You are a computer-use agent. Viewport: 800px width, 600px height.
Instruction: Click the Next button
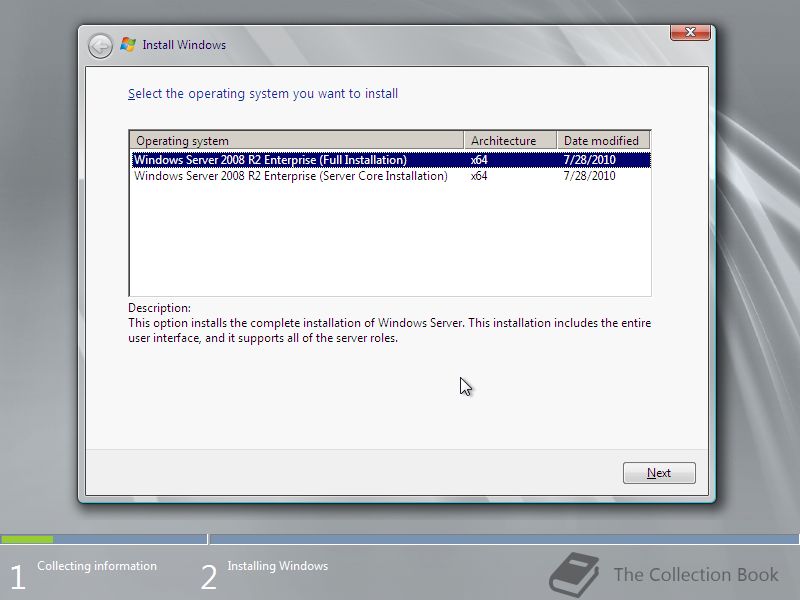pyautogui.click(x=659, y=473)
